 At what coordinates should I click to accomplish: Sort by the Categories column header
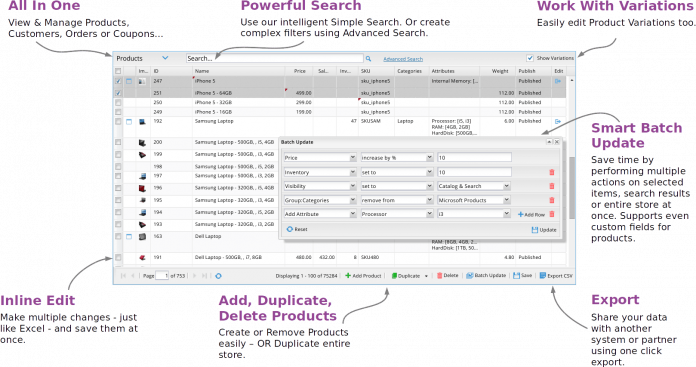[411, 71]
